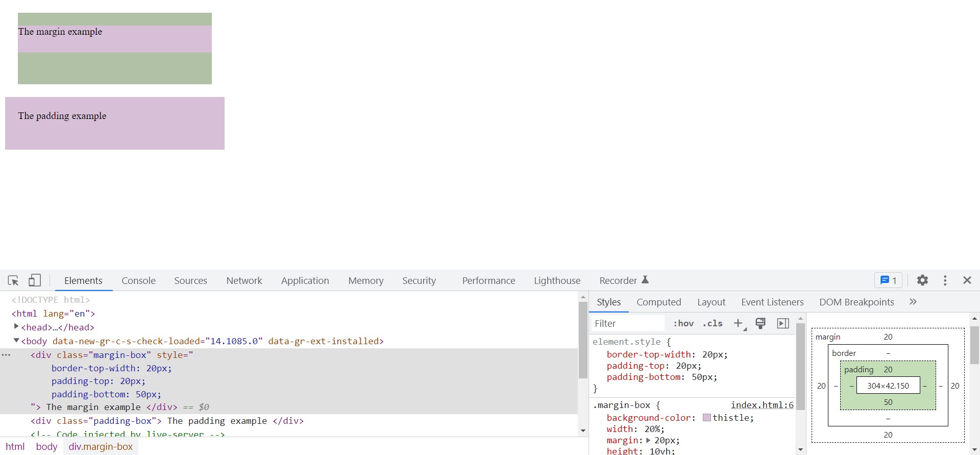Show more Styles pane tabs chevron
Viewport: 980px width, 455px height.
tap(913, 302)
